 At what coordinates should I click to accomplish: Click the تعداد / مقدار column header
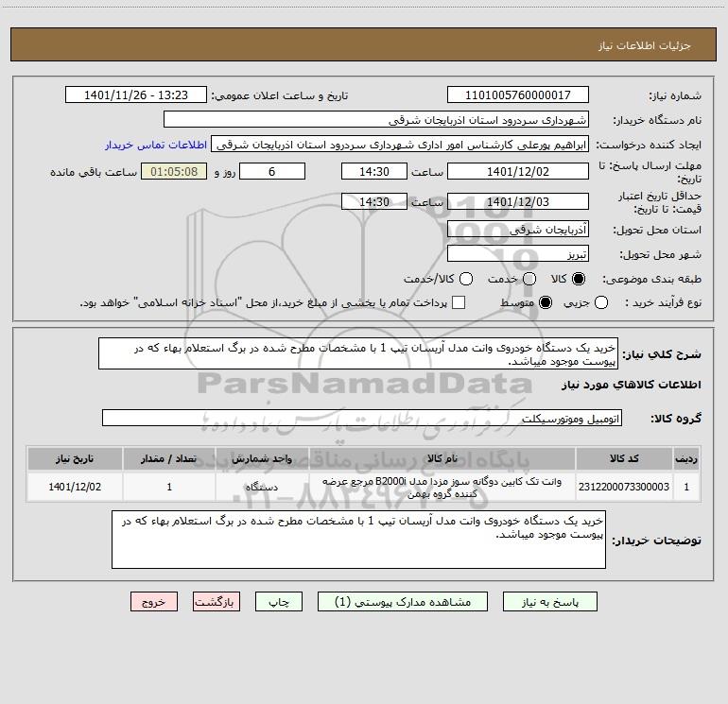[x=169, y=458]
